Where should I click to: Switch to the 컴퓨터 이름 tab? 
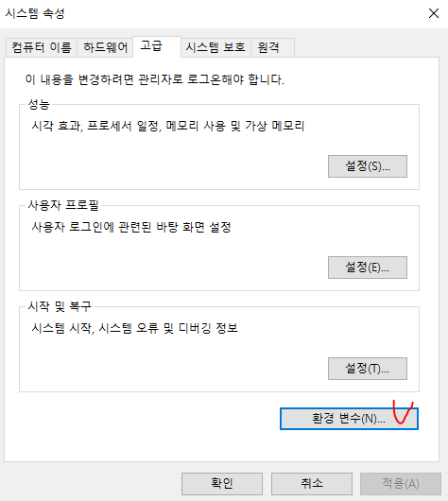pos(42,47)
